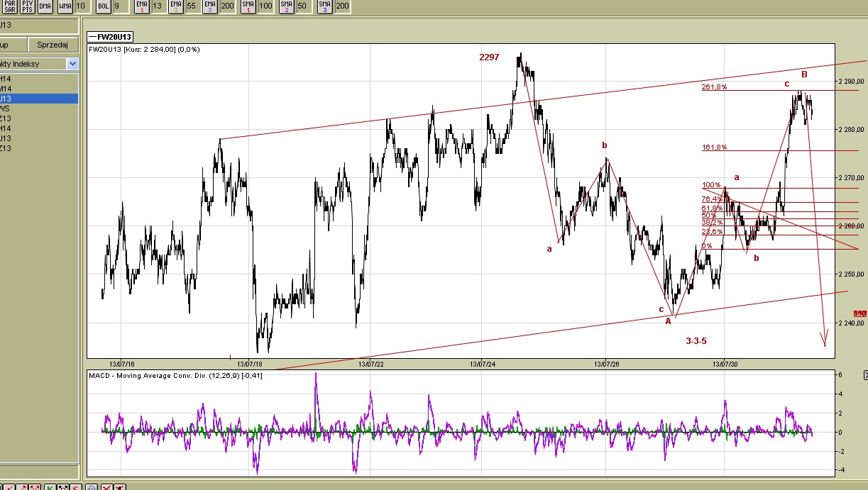Toggle the PIV PTS pivot points indicator
The width and height of the screenshot is (868, 490).
(x=27, y=6)
